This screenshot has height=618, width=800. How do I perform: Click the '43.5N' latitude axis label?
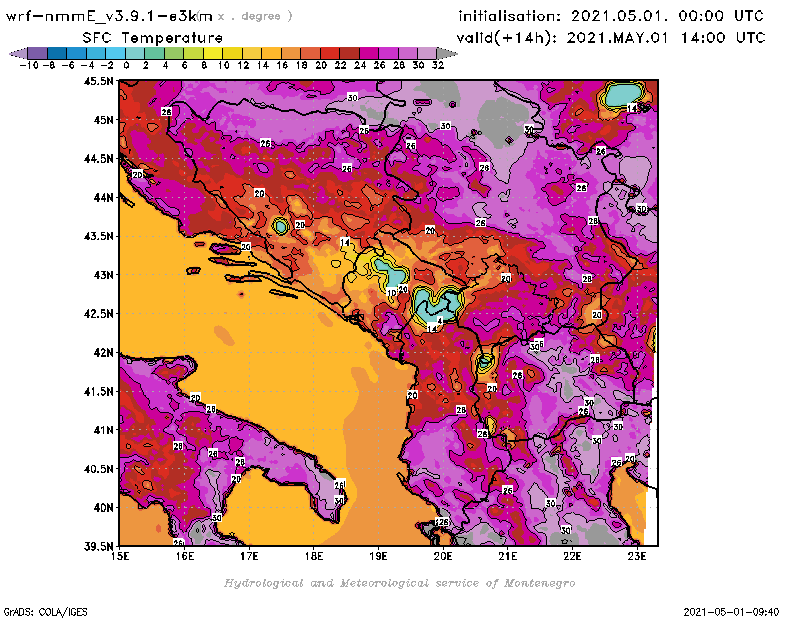coord(98,236)
